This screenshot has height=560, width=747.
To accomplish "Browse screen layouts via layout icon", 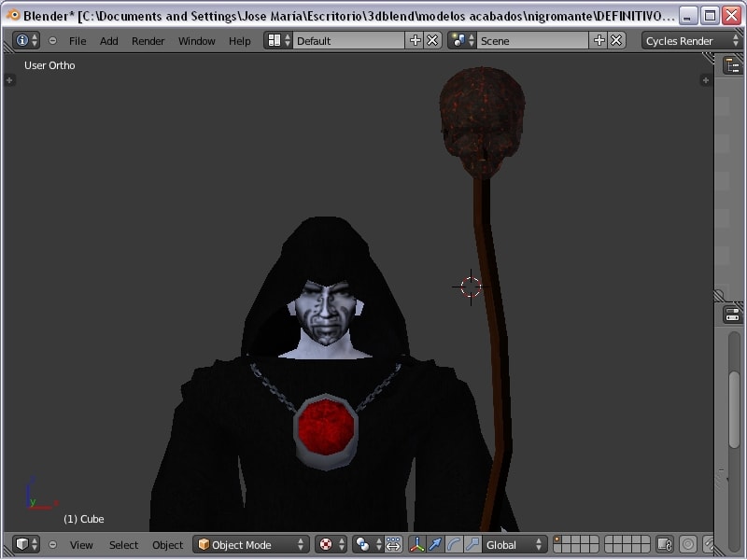I will (278, 40).
